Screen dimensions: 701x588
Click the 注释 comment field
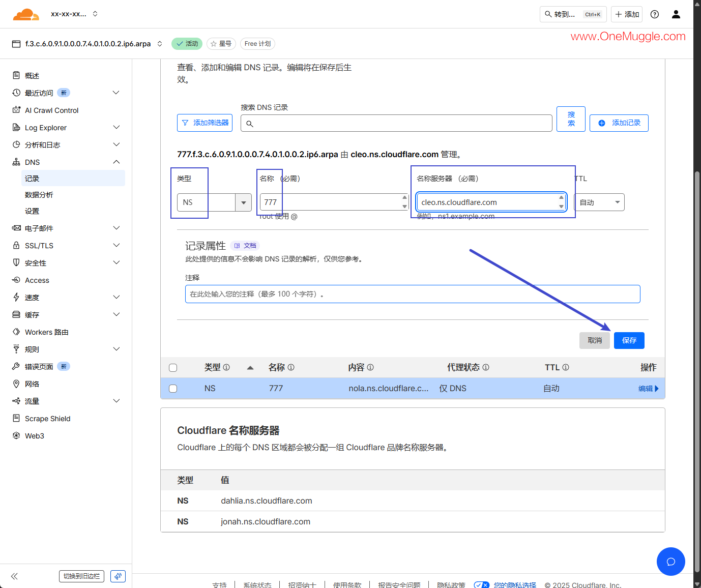pyautogui.click(x=413, y=294)
